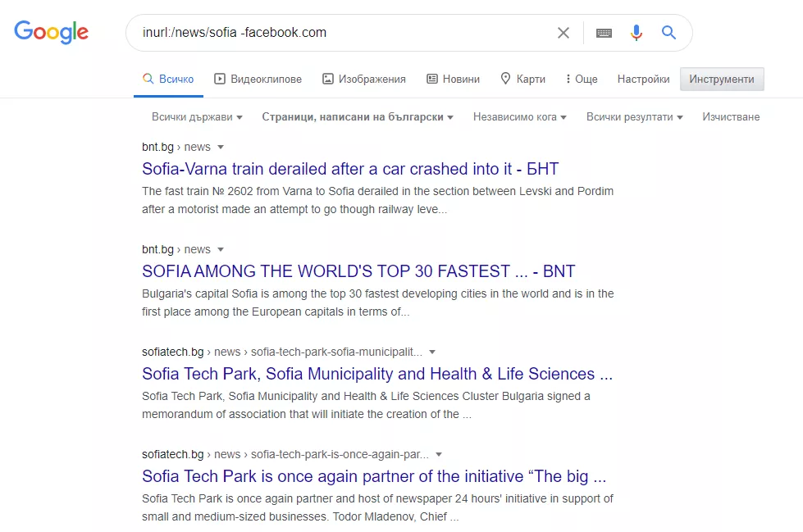The image size is (803, 532).
Task: Open the on-screen keyboard icon
Action: click(605, 33)
